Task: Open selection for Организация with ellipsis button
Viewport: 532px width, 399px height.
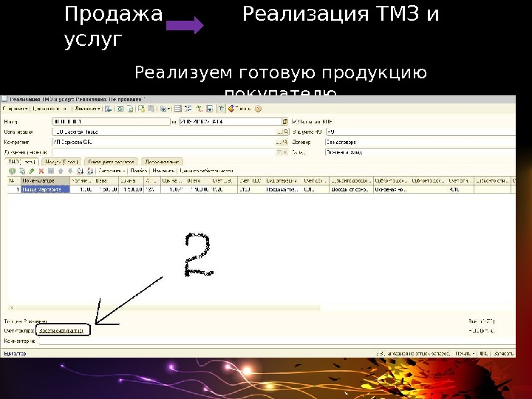Action: tap(280, 132)
